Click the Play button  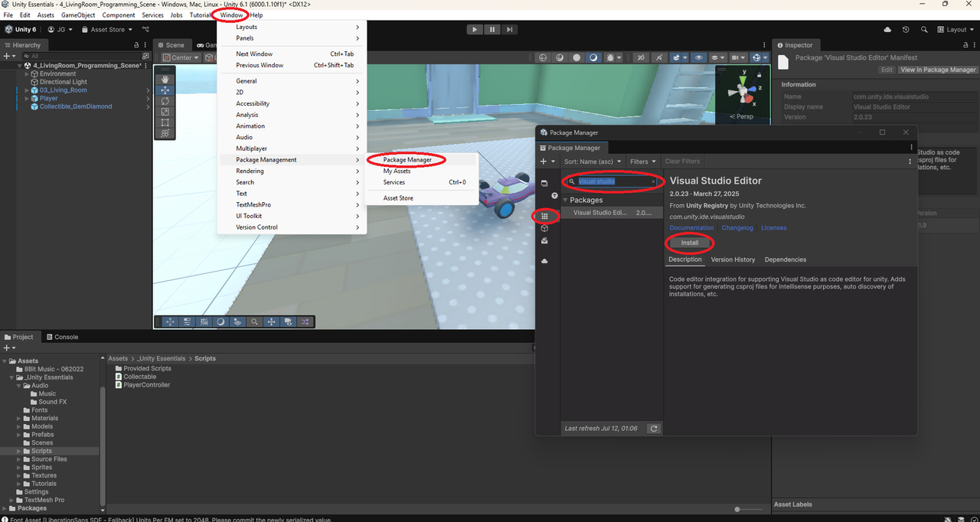(475, 29)
